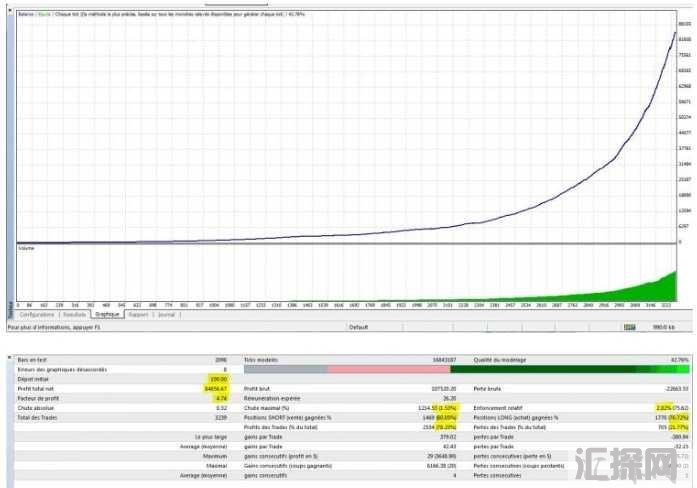The height and width of the screenshot is (488, 697).
Task: Click the Facteur de profit value cell
Action: pyautogui.click(x=221, y=398)
